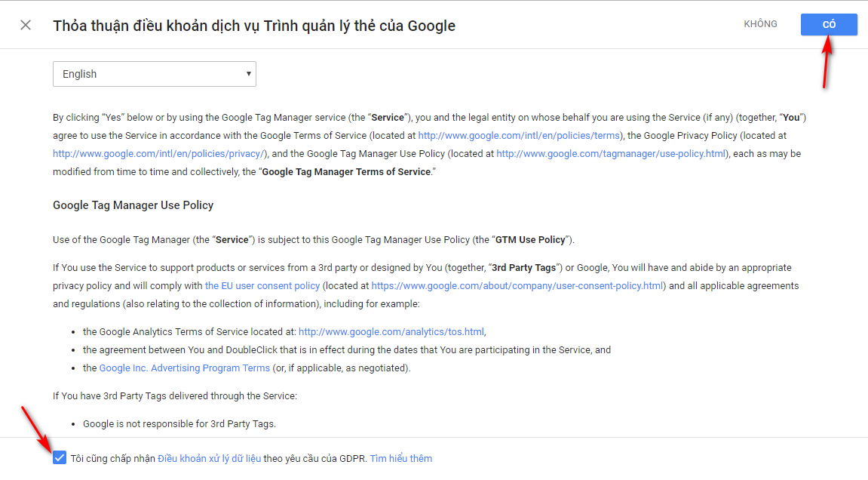The height and width of the screenshot is (480, 868).
Task: Open the Google Analytics tos.html link
Action: [x=391, y=331]
